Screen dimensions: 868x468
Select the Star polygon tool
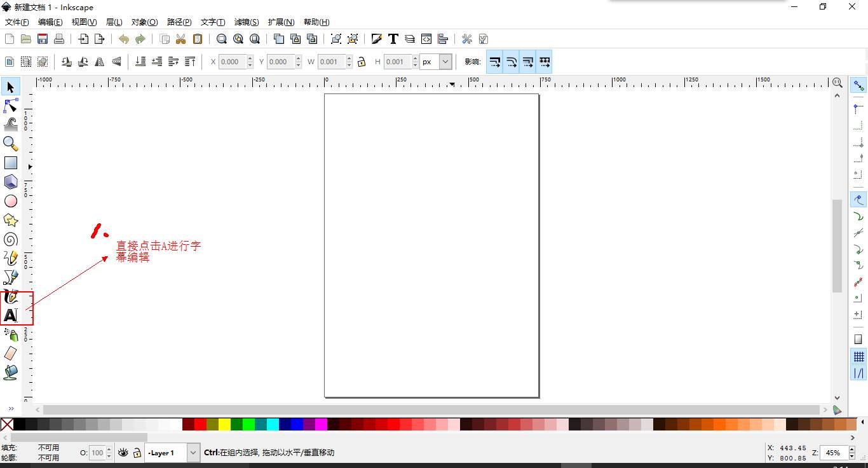tap(11, 220)
